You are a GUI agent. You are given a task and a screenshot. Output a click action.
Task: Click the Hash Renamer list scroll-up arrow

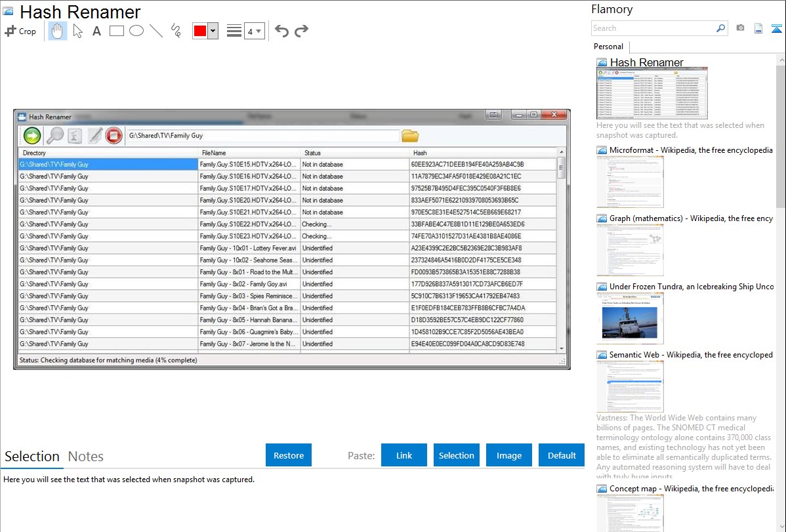point(562,152)
